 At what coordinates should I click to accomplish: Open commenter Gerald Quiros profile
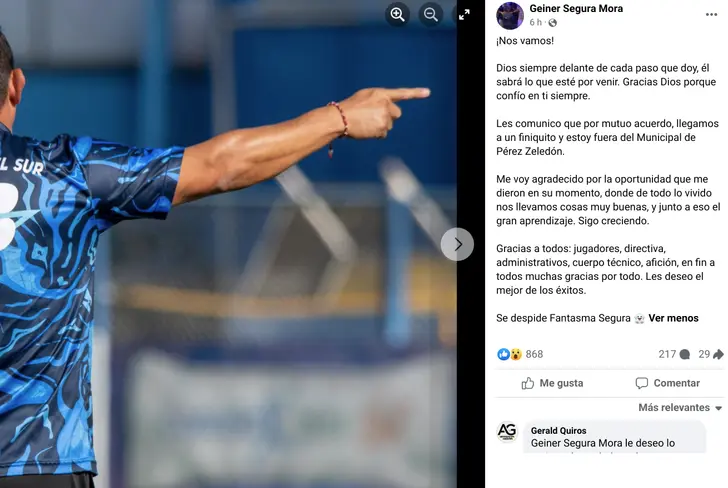click(x=559, y=430)
